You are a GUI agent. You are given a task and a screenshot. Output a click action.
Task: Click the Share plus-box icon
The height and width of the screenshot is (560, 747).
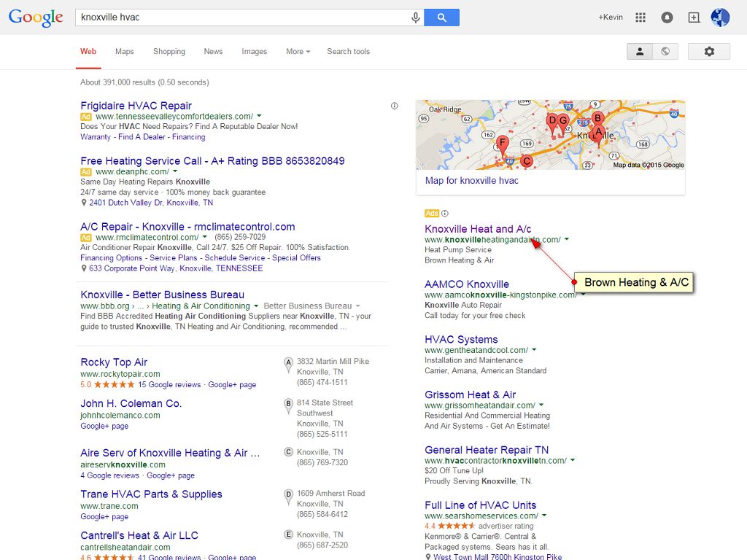click(694, 17)
